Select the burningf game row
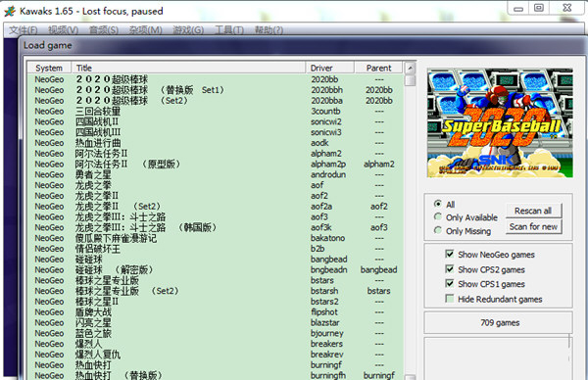588x380 pixels. tap(216, 365)
